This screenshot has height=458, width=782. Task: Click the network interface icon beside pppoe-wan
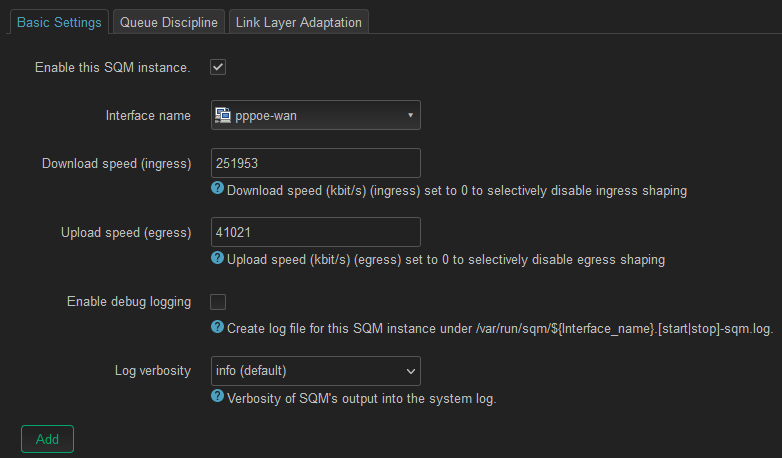click(222, 115)
